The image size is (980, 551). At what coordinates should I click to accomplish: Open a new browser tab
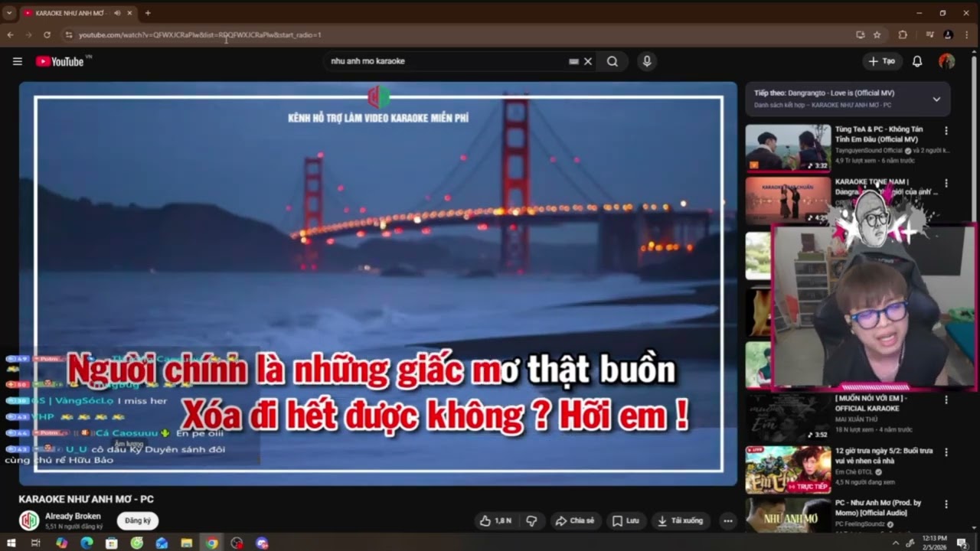(148, 13)
